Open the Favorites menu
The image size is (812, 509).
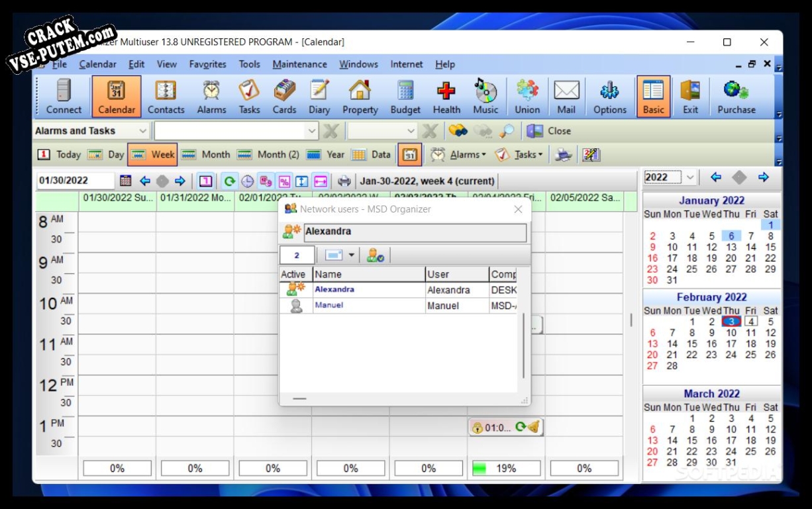pyautogui.click(x=207, y=64)
